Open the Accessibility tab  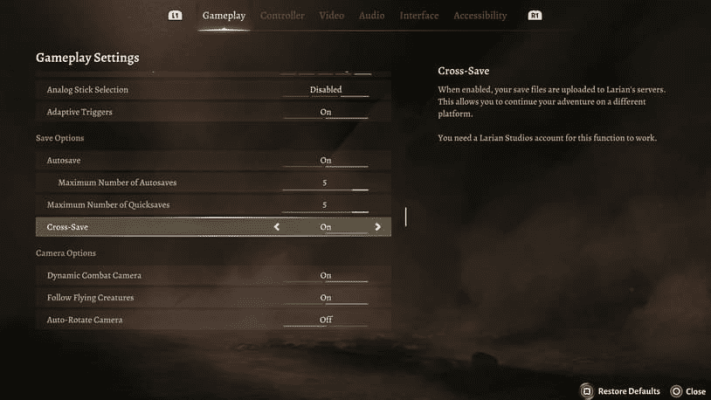(480, 16)
